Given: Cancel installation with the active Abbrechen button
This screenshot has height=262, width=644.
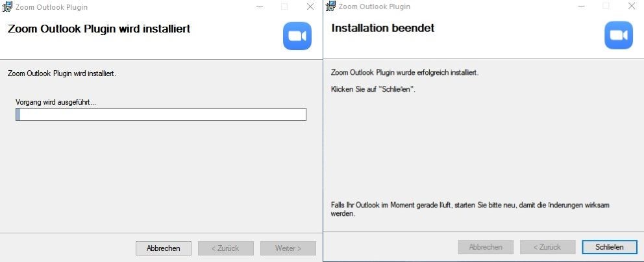Looking at the screenshot, I should tap(164, 248).
